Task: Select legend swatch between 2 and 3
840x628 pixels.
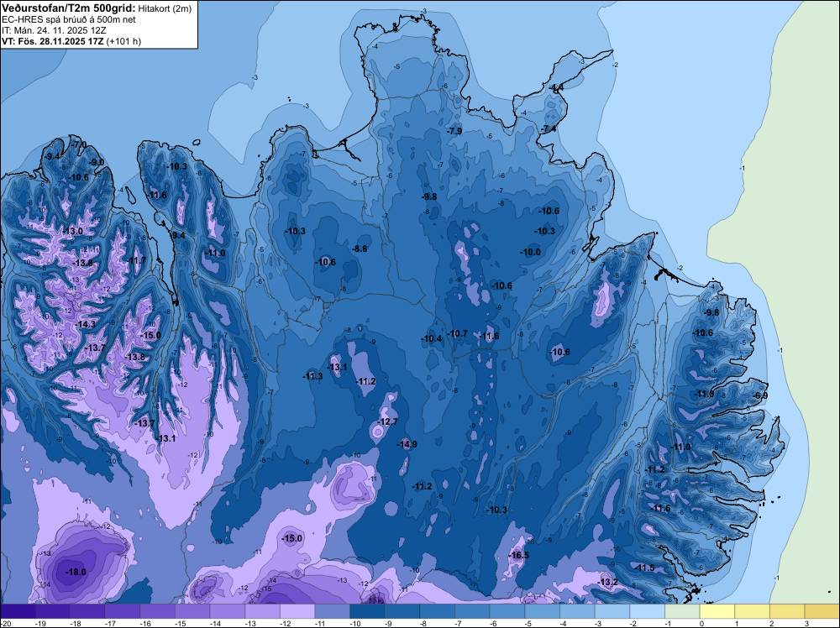Action: 788,611
